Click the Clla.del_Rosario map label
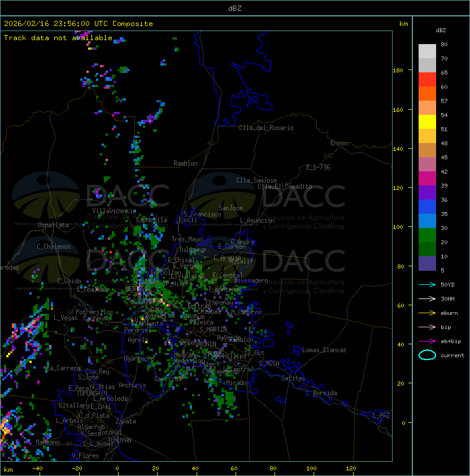The width and height of the screenshot is (470, 476). click(266, 128)
